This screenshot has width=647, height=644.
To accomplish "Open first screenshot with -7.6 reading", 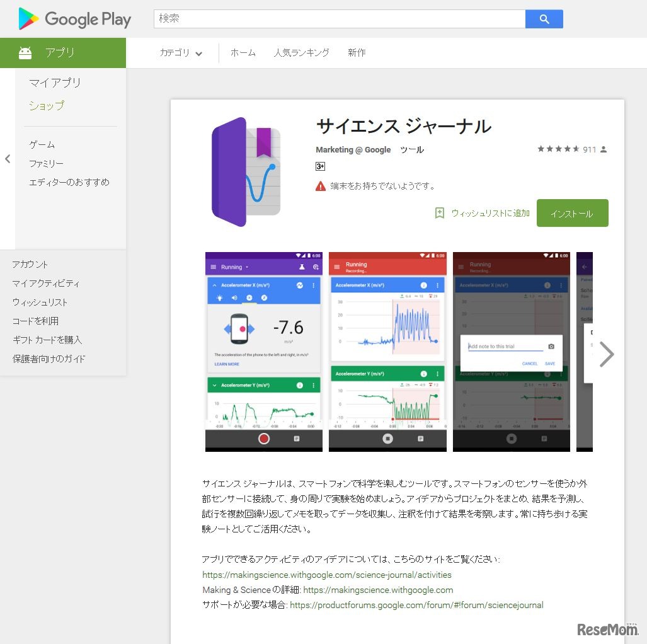I will (264, 352).
